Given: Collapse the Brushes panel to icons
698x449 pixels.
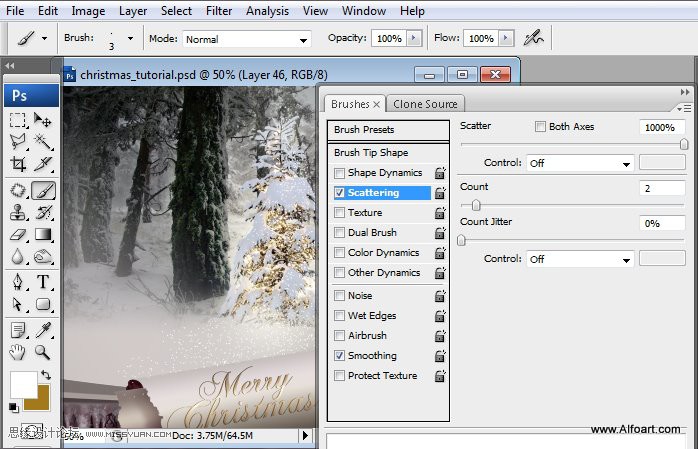Looking at the screenshot, I should point(685,92).
